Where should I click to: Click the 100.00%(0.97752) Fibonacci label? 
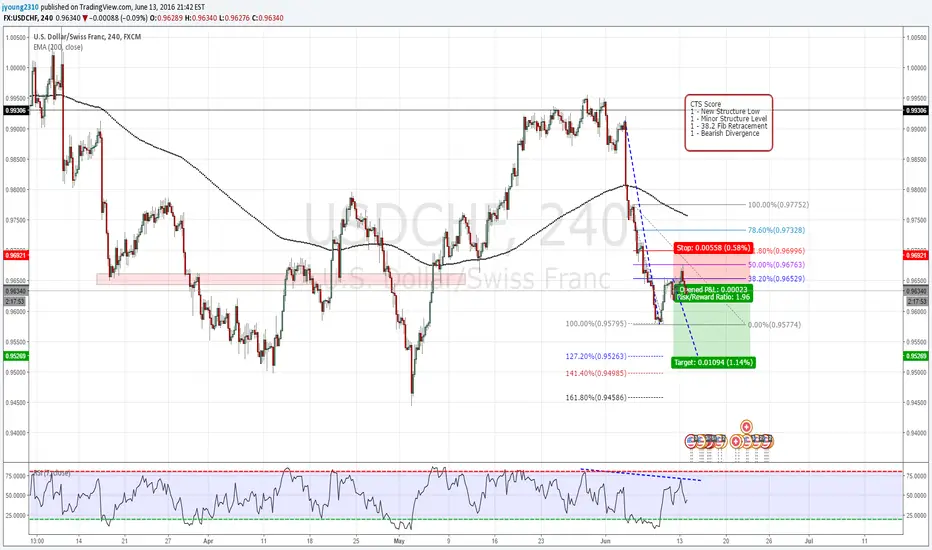(x=778, y=205)
